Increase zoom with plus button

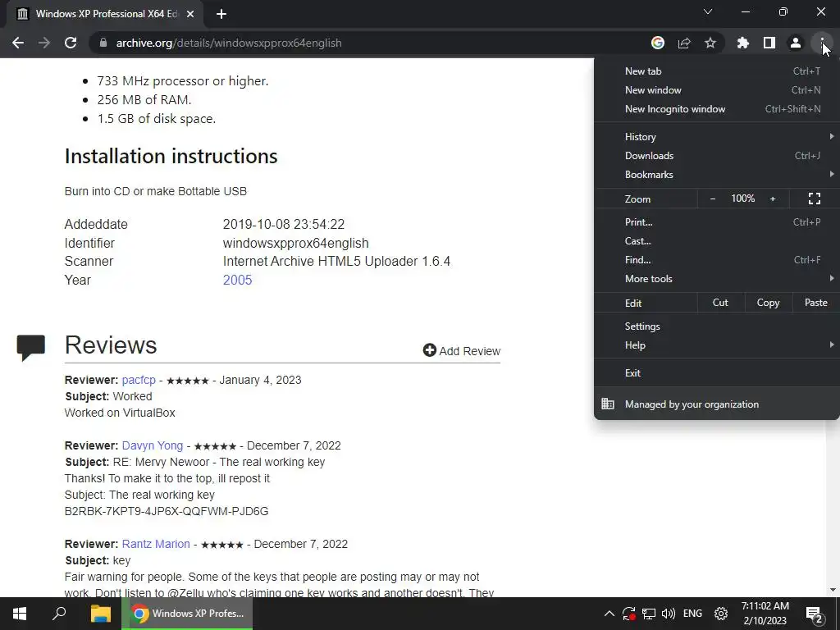[x=773, y=199]
